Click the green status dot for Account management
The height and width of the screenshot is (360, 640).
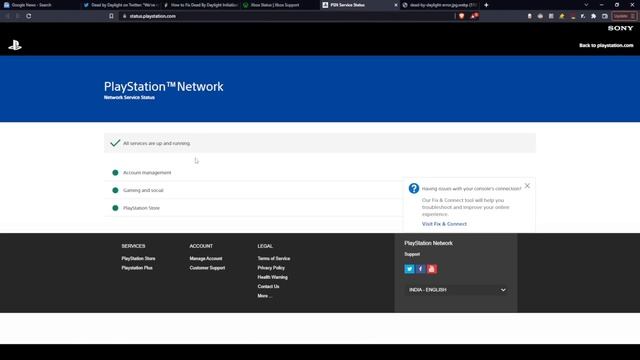[x=115, y=173]
